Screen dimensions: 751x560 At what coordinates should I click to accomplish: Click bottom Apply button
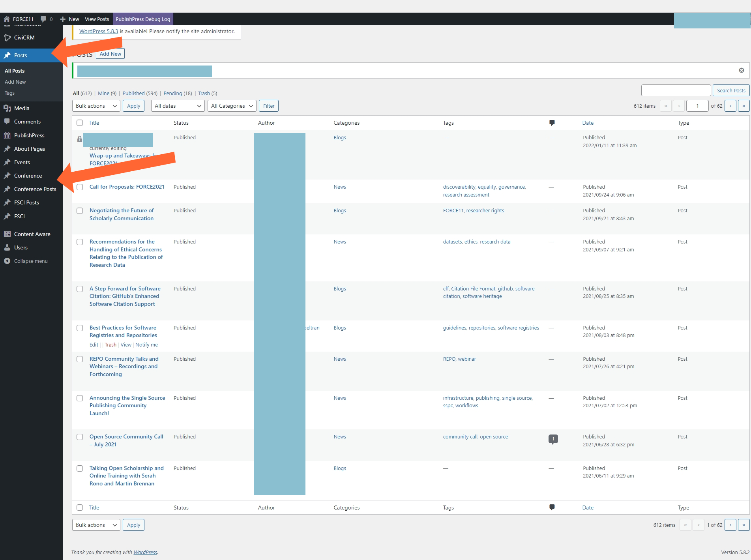pyautogui.click(x=133, y=525)
